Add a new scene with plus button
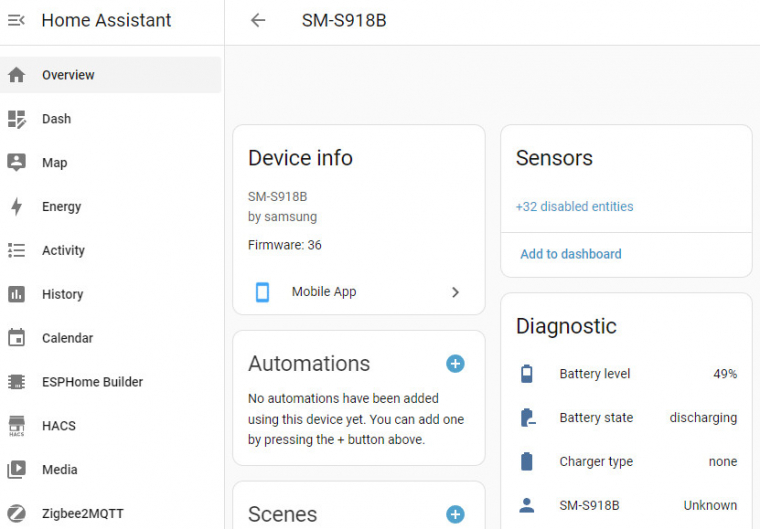This screenshot has width=760, height=529. [x=455, y=514]
